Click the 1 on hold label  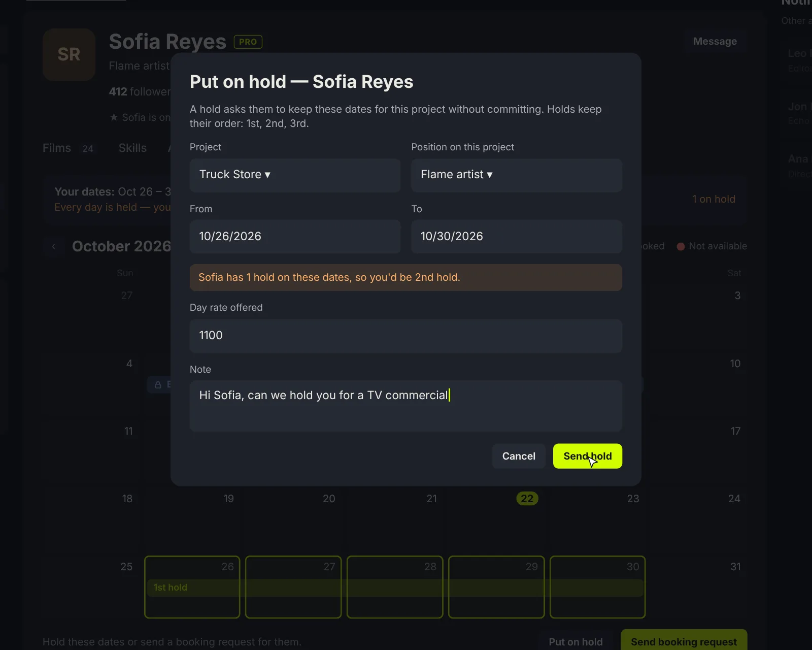pos(714,199)
